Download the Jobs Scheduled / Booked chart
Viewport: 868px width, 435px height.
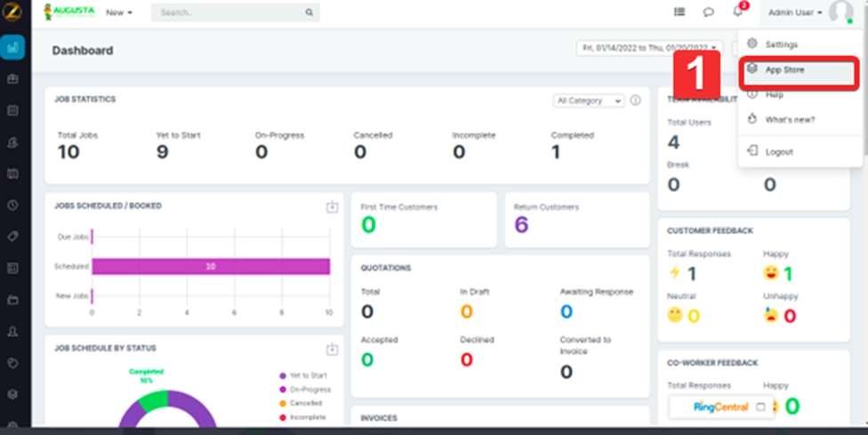pos(332,206)
